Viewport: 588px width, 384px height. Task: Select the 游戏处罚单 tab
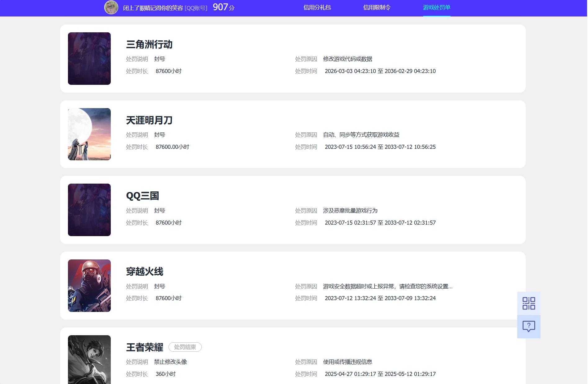coord(437,7)
